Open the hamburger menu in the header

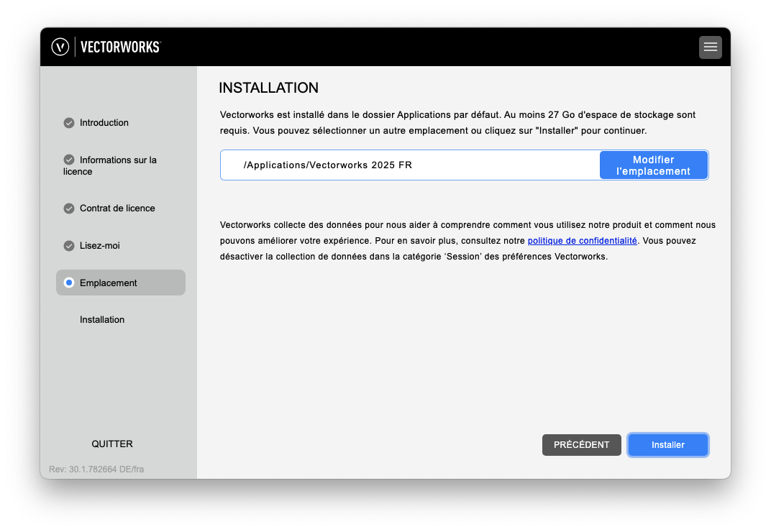coord(710,47)
